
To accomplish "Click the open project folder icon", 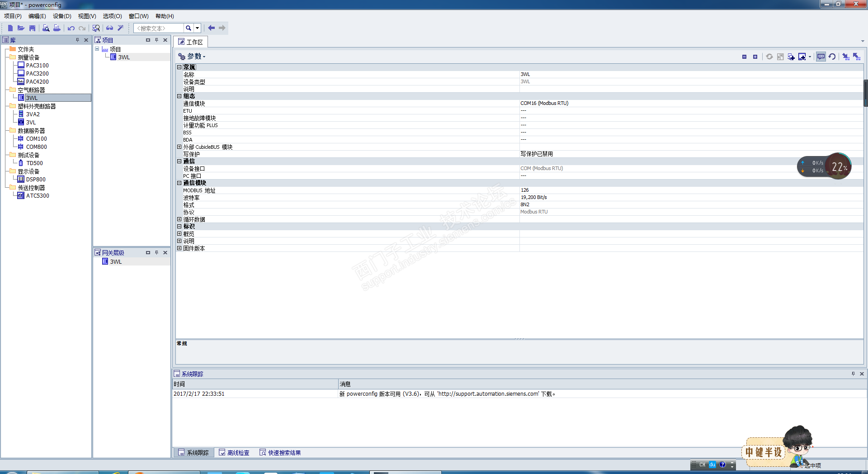I will click(x=21, y=28).
